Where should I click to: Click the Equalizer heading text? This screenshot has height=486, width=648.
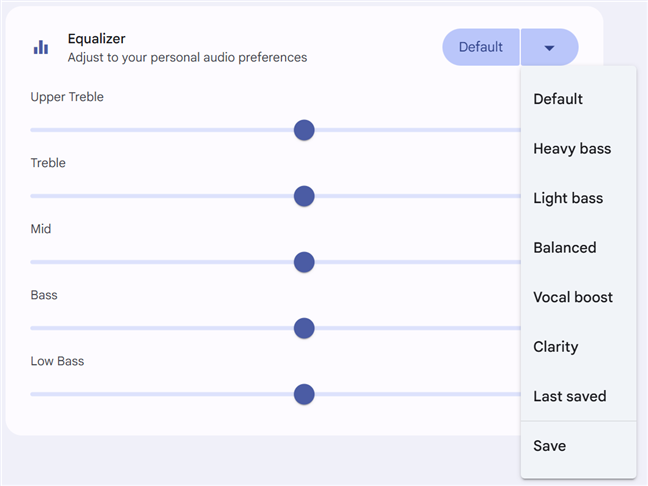[x=96, y=39]
